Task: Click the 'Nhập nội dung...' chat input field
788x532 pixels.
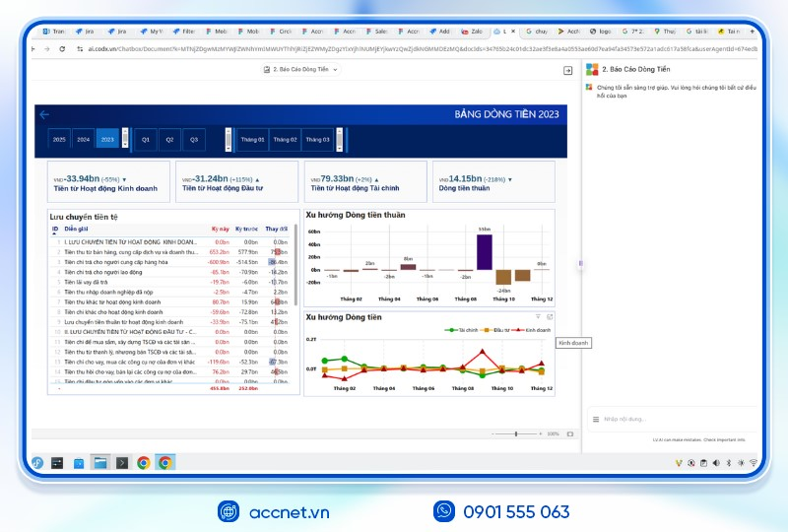Action: (x=670, y=420)
